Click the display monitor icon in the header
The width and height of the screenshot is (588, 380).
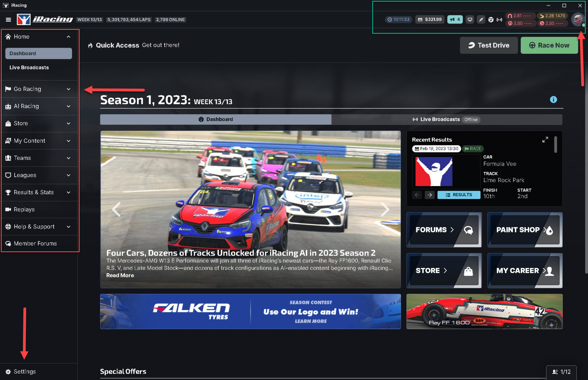[470, 20]
